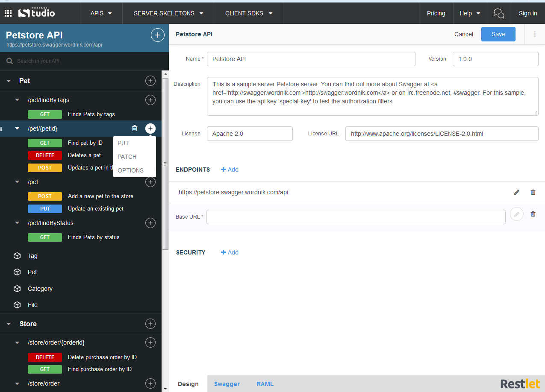Viewport: 545px width, 392px height.
Task: Collapse the /pet/{petId} resource
Action: click(x=17, y=129)
